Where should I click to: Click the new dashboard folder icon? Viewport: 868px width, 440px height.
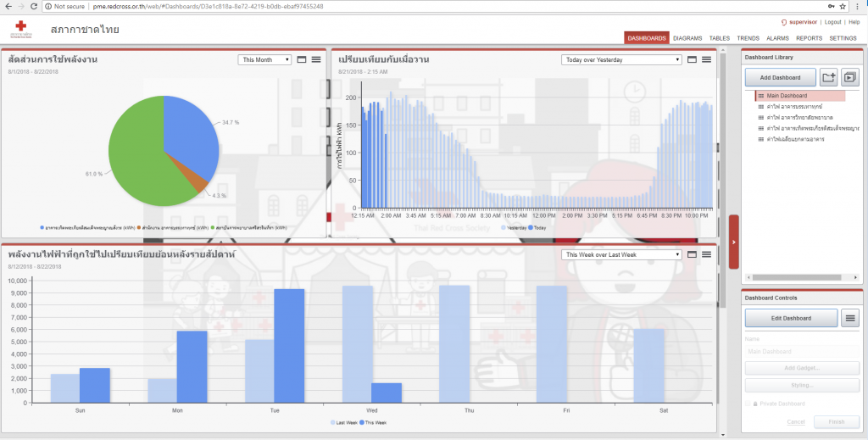coord(829,77)
